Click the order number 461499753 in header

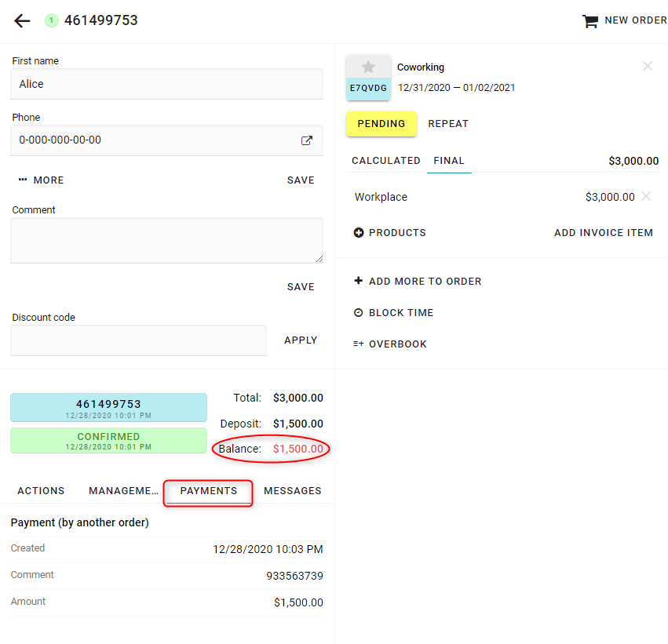tap(101, 20)
